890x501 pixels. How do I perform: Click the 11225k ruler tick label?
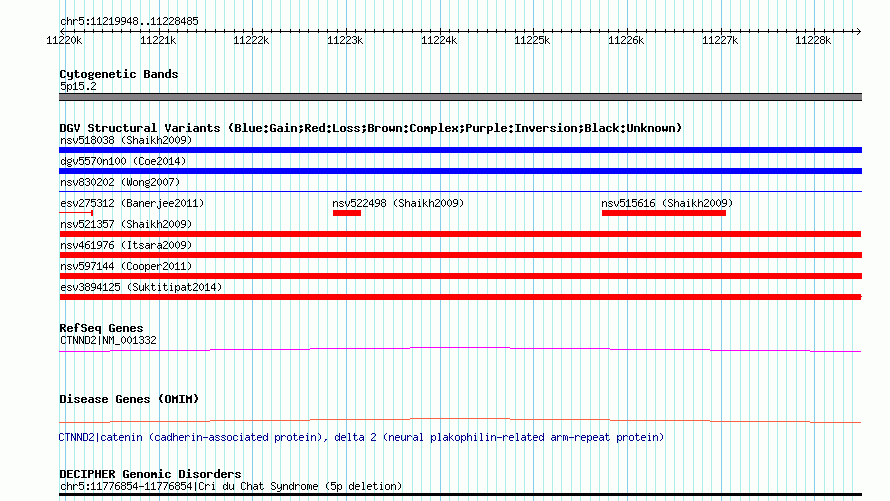point(532,40)
